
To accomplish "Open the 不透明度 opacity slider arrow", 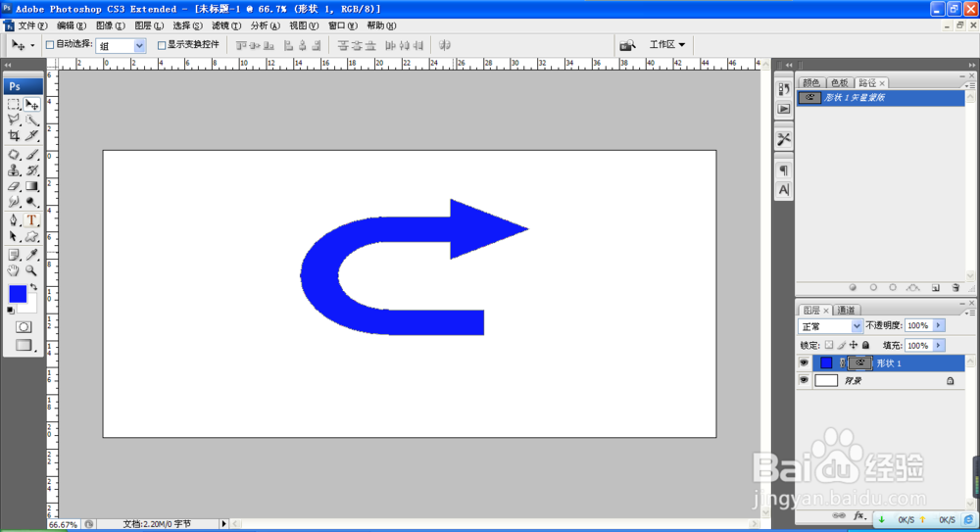I will [938, 325].
